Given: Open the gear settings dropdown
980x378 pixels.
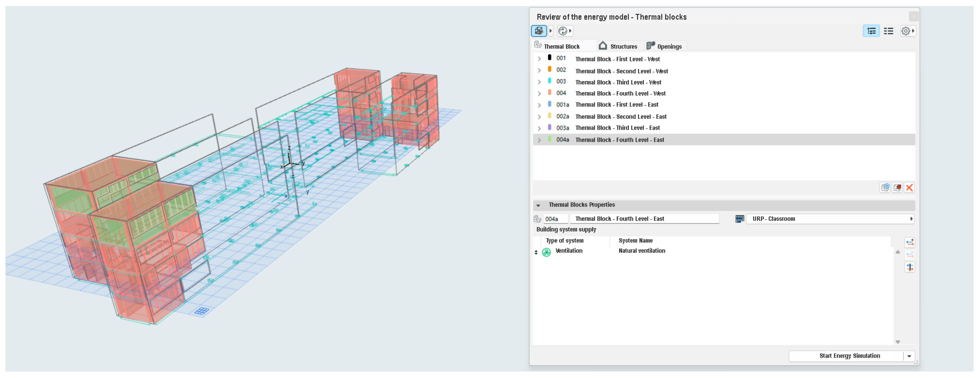Looking at the screenshot, I should click(907, 31).
